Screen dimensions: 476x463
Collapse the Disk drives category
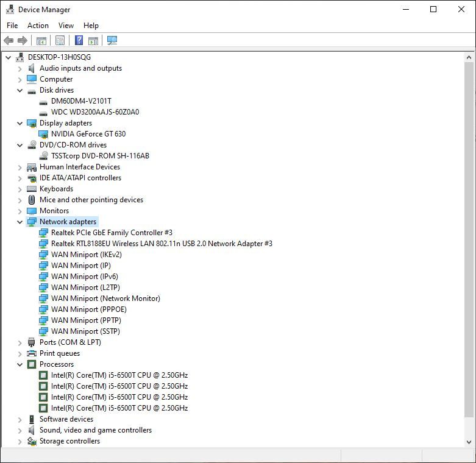tap(20, 90)
